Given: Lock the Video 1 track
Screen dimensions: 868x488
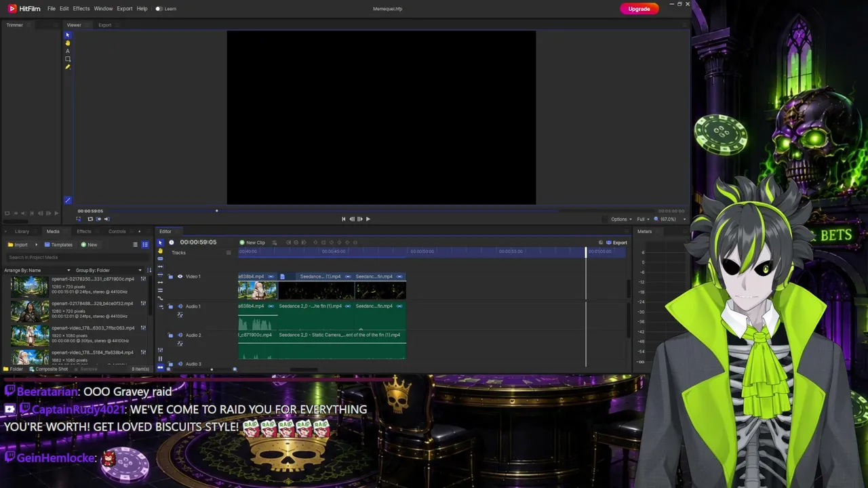Looking at the screenshot, I should 171,277.
